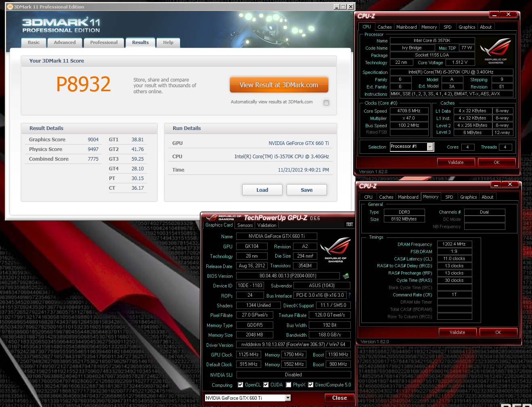This screenshot has height=407, width=532.
Task: Click View Result at 3DMark.com button
Action: tap(279, 85)
